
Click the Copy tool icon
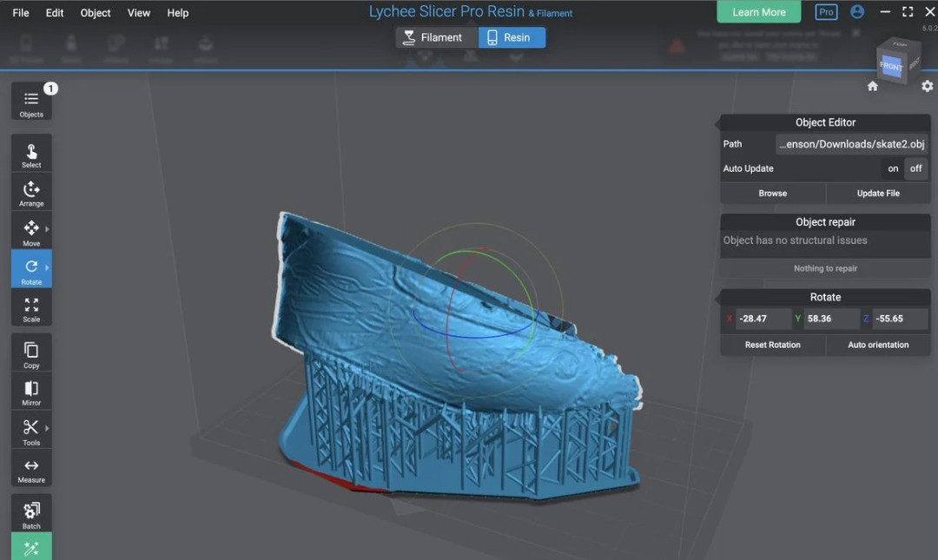click(x=31, y=354)
